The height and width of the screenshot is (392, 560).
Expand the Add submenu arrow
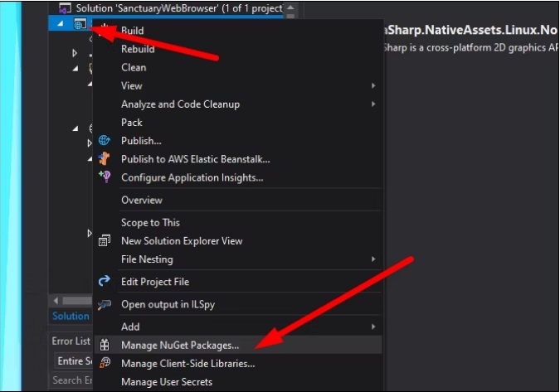(x=373, y=327)
